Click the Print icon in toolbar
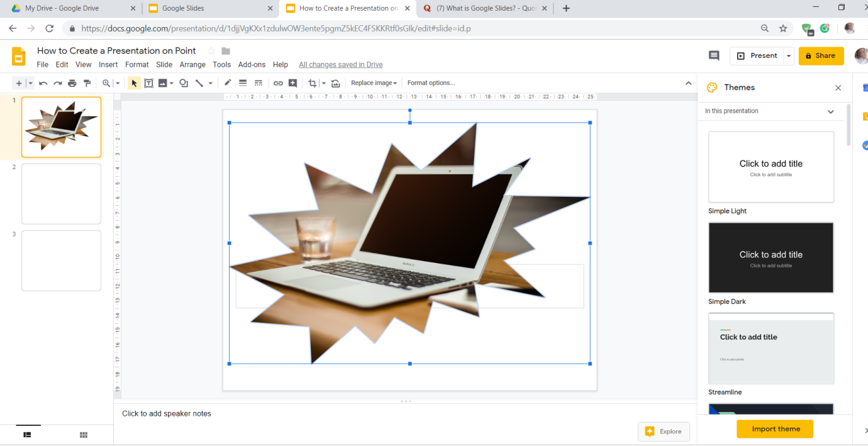 72,83
